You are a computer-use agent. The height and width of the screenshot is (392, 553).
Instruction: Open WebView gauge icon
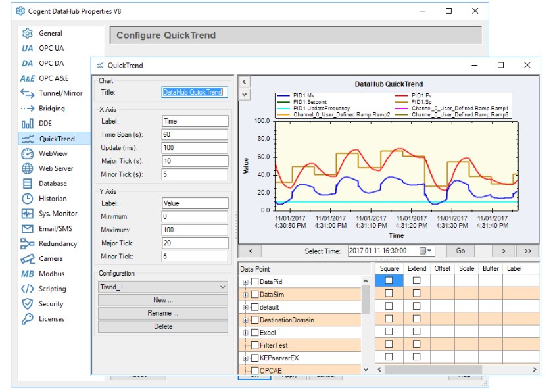28,153
